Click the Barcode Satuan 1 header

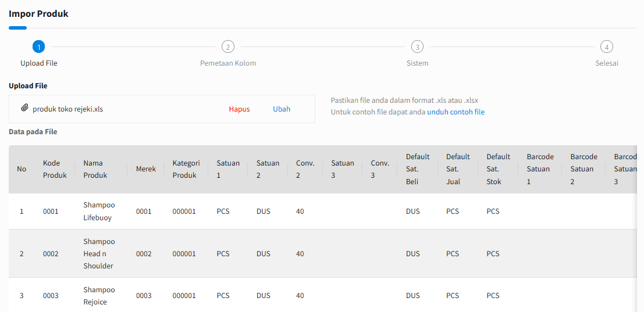coord(540,169)
